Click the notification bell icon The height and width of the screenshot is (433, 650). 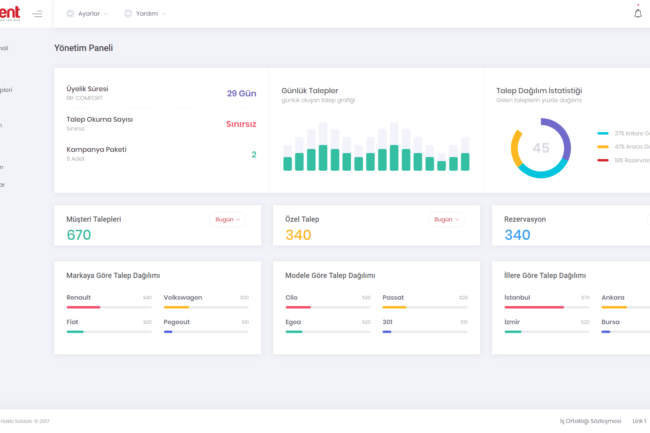(x=638, y=13)
